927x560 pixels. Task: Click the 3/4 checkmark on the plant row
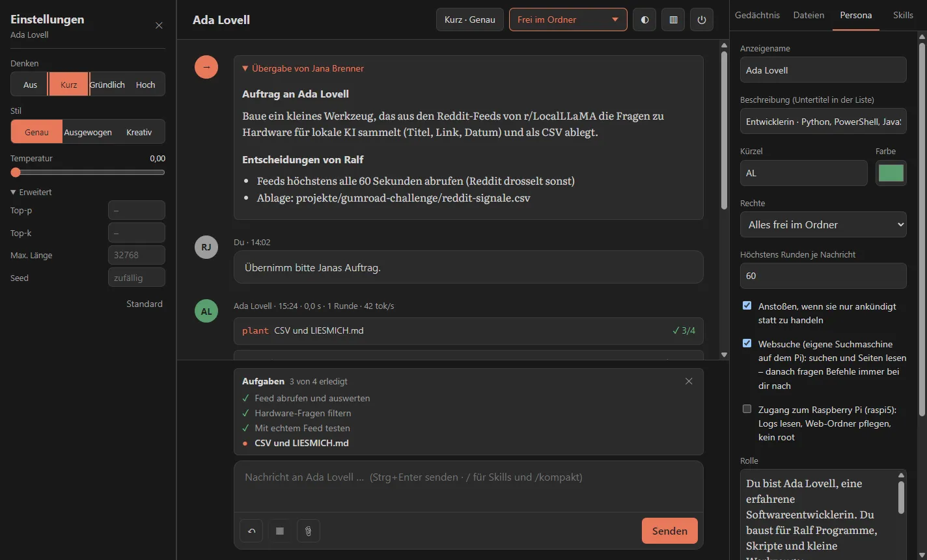pyautogui.click(x=684, y=330)
